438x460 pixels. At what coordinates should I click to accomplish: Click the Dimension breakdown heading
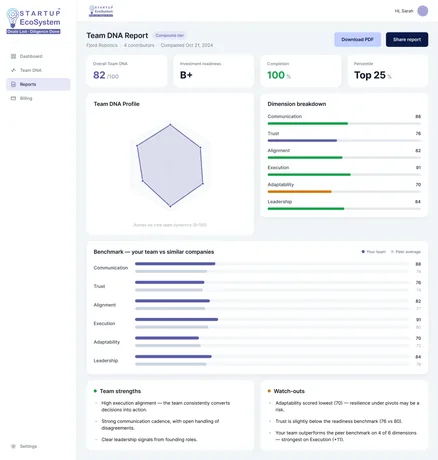(297, 104)
